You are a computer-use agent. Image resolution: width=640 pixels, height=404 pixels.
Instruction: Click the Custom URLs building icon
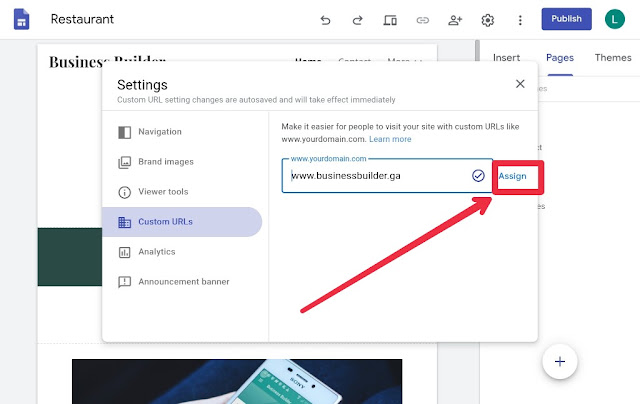(x=124, y=222)
